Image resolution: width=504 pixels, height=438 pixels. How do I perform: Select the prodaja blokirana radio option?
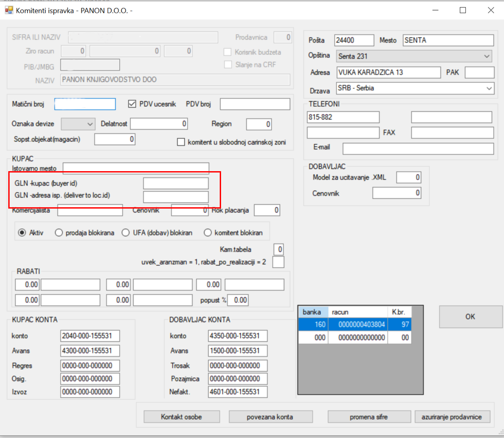pos(59,233)
